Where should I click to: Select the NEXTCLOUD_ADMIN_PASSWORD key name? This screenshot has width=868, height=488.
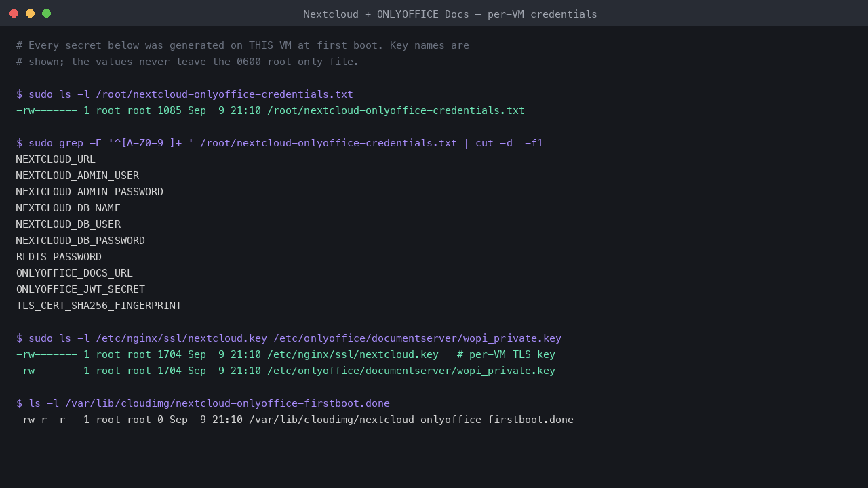point(90,192)
